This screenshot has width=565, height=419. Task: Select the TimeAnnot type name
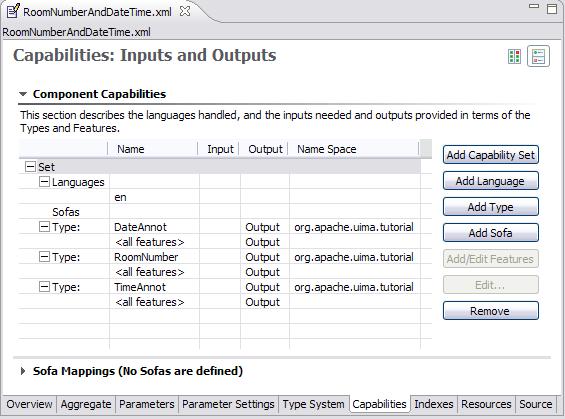[x=140, y=287]
